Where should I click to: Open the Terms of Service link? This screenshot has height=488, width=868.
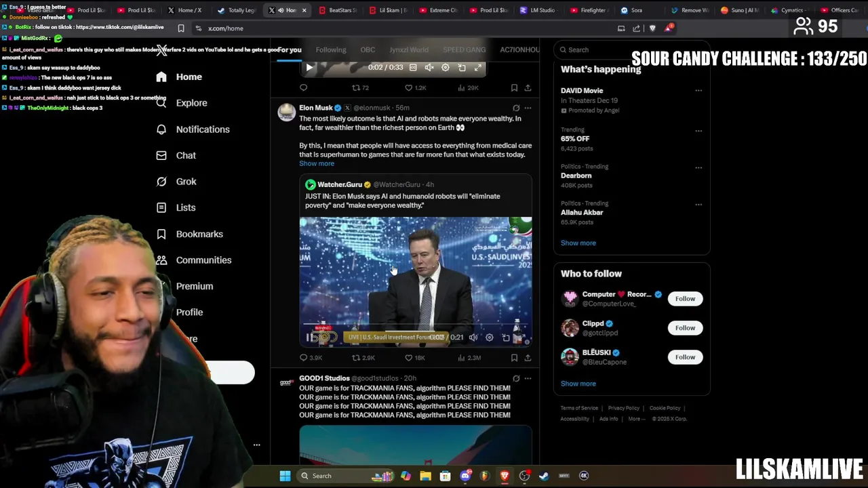(x=579, y=408)
